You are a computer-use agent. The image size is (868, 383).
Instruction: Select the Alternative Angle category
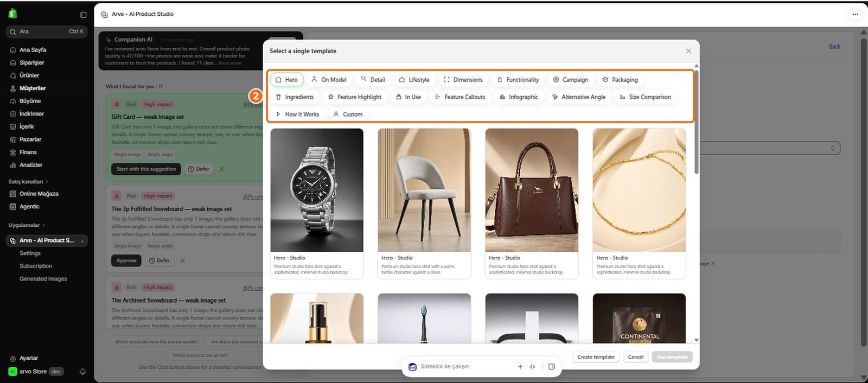578,97
